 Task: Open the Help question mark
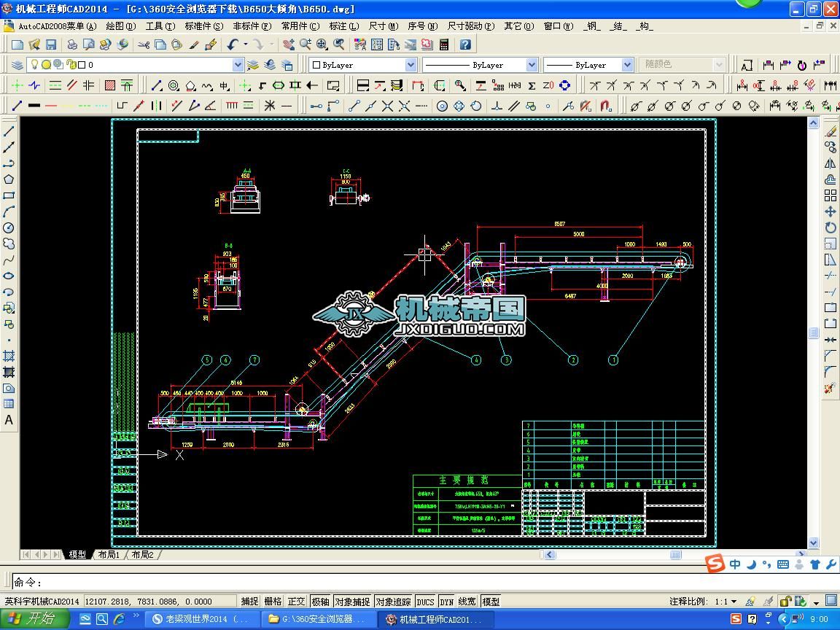pyautogui.click(x=465, y=44)
